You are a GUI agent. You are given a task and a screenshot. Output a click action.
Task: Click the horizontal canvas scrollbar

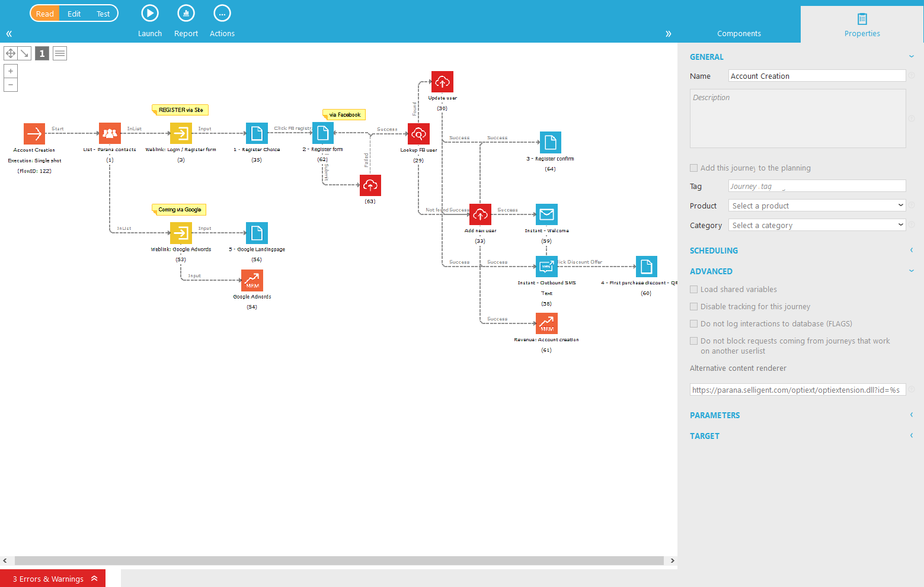[339, 560]
